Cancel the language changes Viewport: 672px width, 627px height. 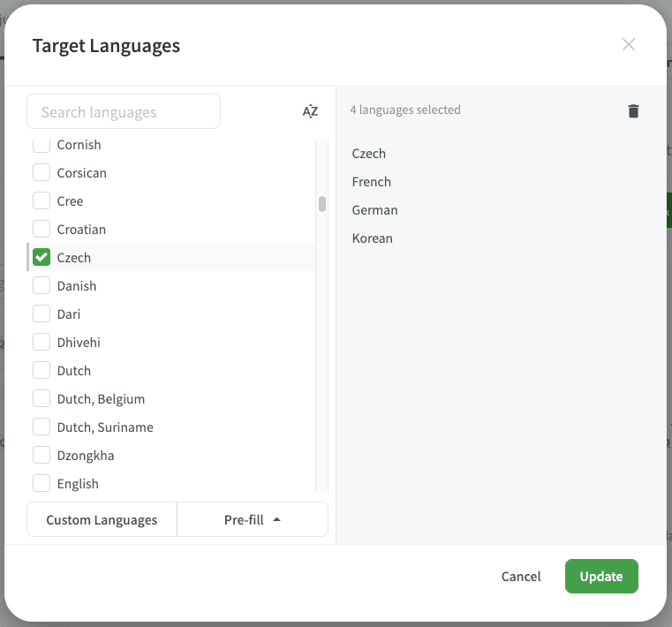click(x=521, y=577)
